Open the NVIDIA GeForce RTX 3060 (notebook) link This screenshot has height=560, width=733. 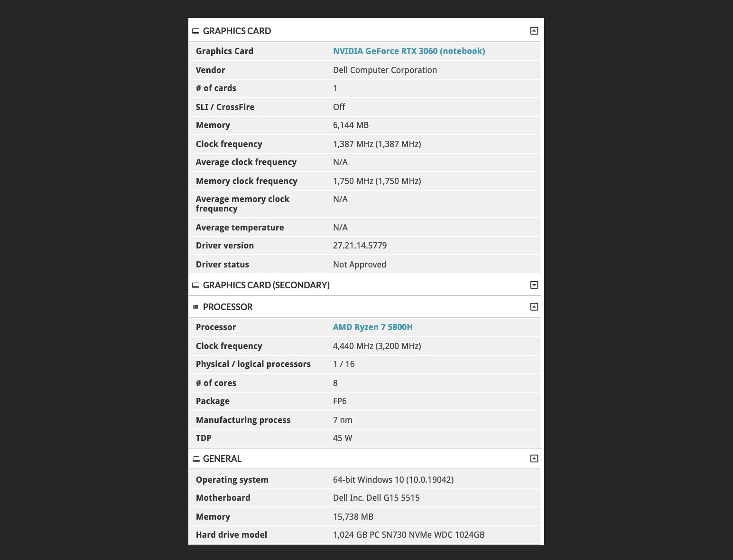click(408, 51)
